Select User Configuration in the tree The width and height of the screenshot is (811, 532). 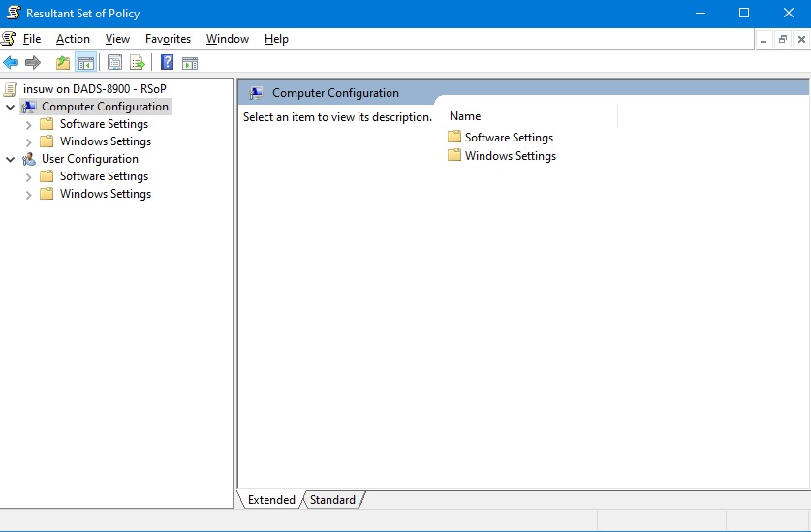click(x=90, y=159)
